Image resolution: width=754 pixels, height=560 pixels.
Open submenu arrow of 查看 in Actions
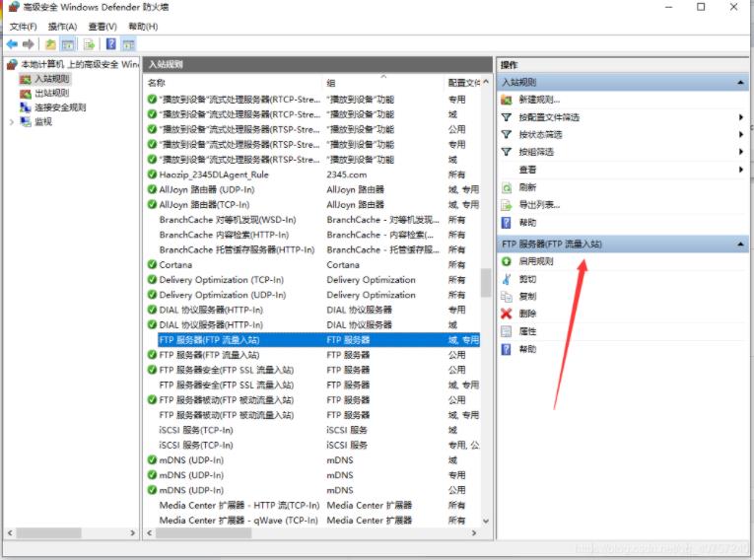point(741,170)
